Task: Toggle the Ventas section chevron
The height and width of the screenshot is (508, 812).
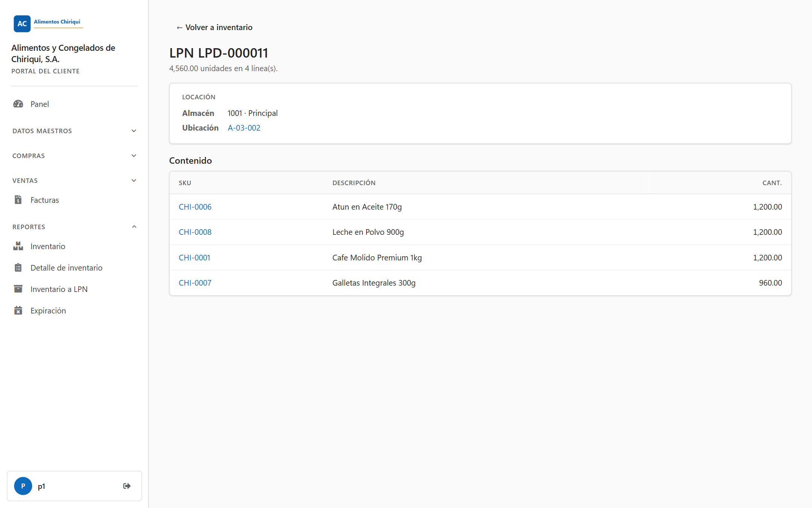Action: pos(134,181)
